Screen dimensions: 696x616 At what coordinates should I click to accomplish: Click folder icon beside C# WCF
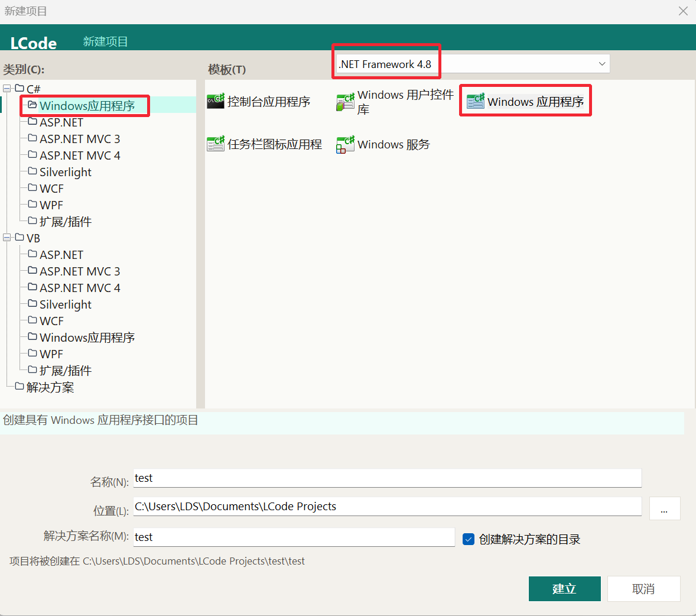[x=32, y=187]
